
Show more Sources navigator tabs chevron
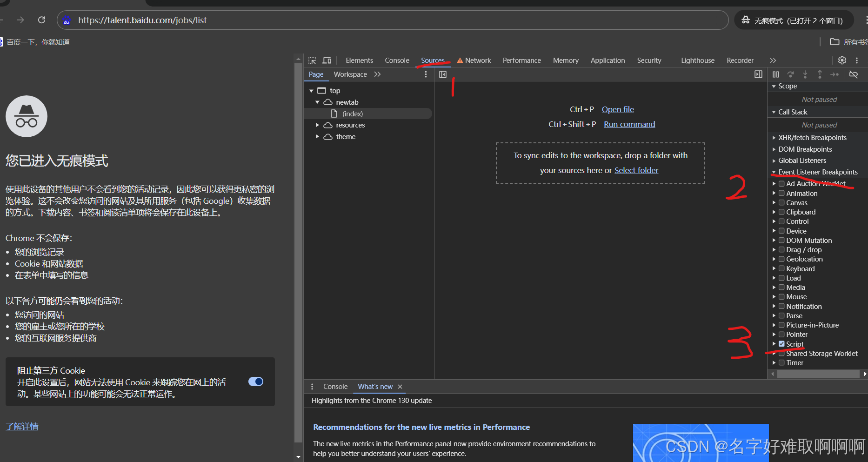[377, 74]
